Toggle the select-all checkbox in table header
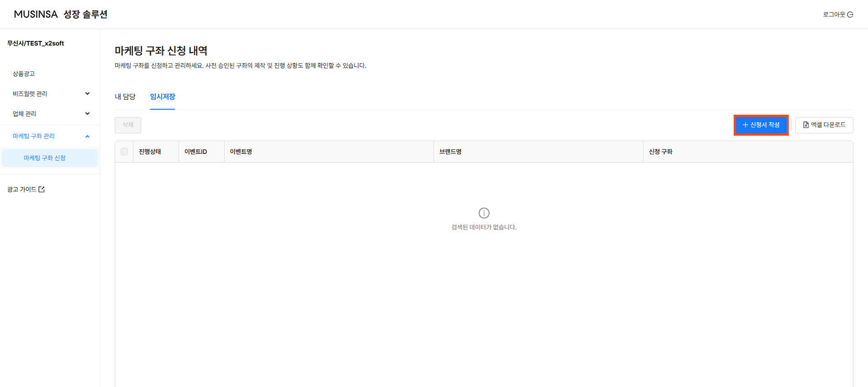Image resolution: width=868 pixels, height=387 pixels. click(x=124, y=152)
